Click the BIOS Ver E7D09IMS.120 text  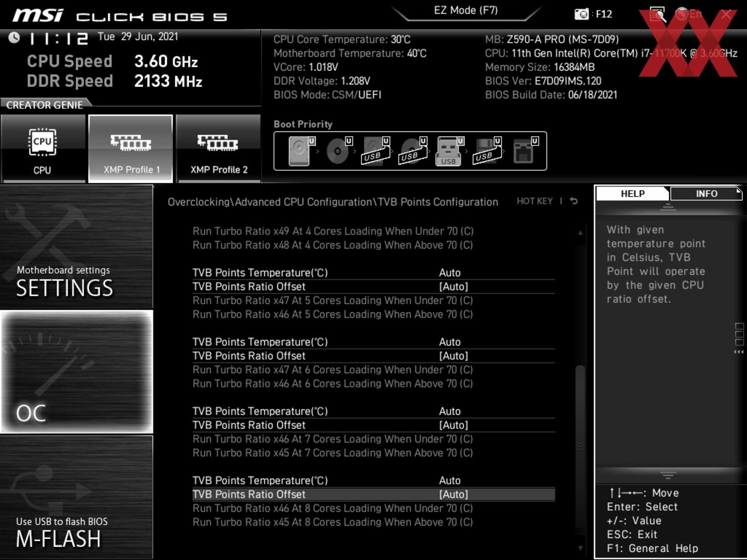(x=543, y=81)
